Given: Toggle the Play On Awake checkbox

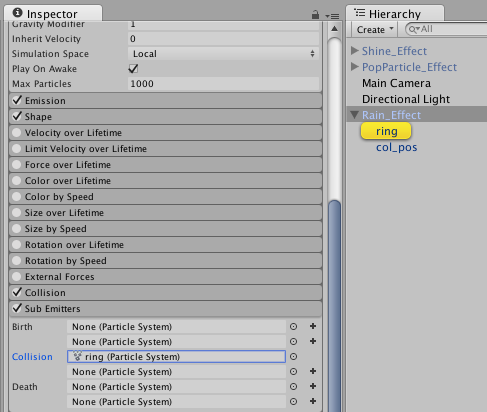Looking at the screenshot, I should (x=133, y=69).
